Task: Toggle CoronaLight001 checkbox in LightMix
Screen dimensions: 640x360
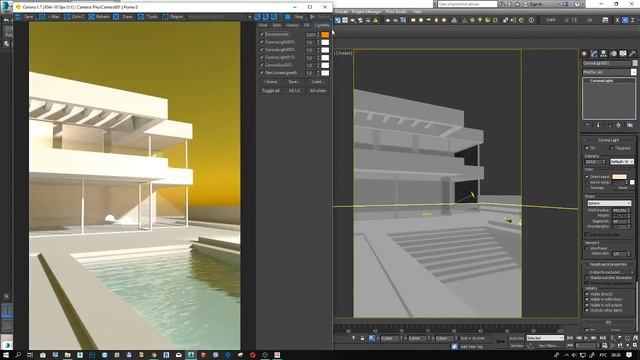Action: pyautogui.click(x=262, y=42)
